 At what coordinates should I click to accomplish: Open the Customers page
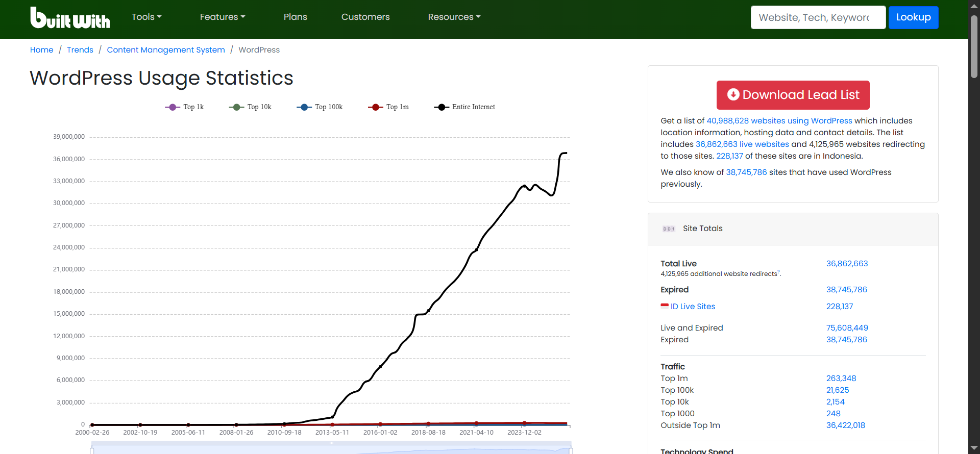[x=365, y=17]
